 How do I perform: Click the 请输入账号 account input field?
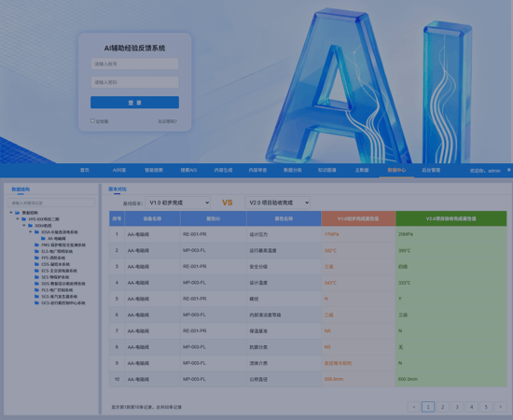[x=135, y=63]
